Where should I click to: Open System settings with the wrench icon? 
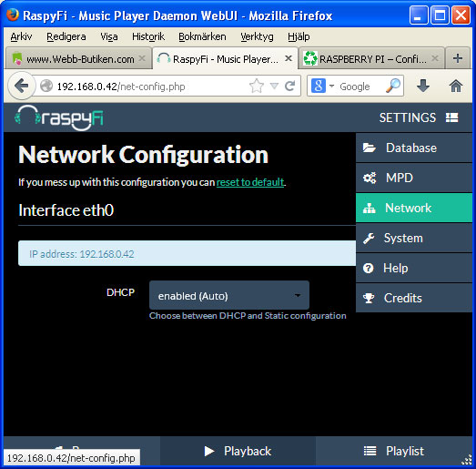click(414, 238)
